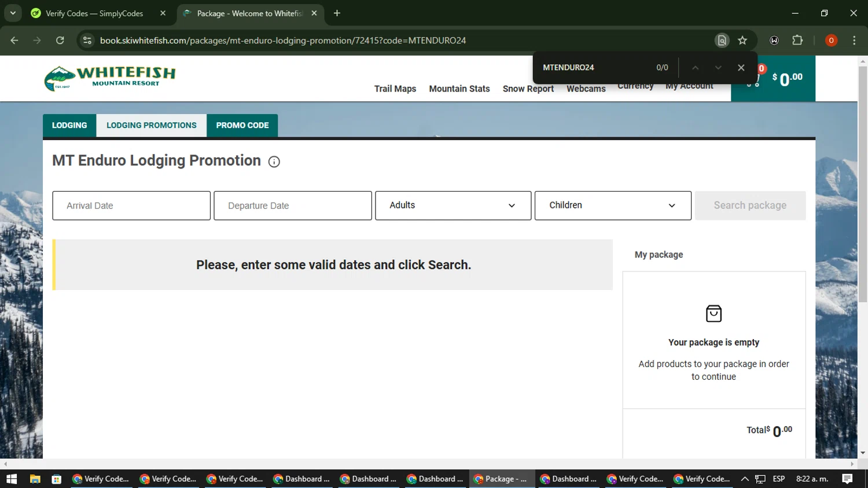This screenshot has width=868, height=488.
Task: Click the Whitefish Mountain Resort logo
Action: (x=110, y=79)
